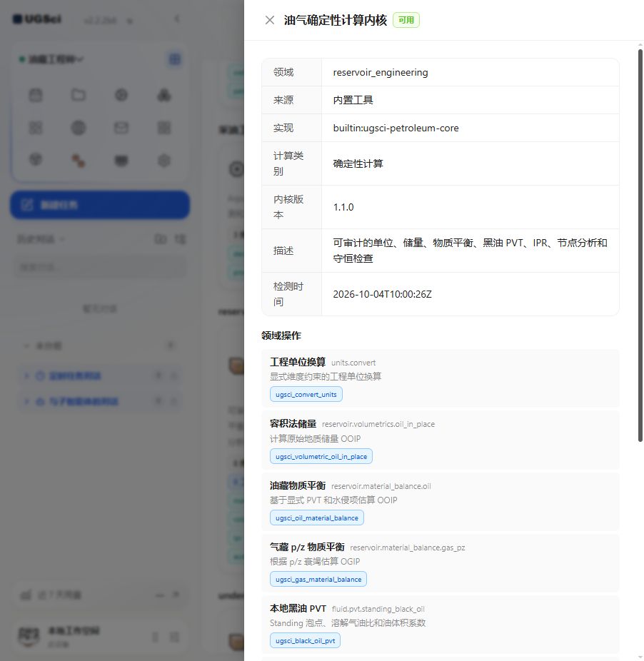Screen dimensions: 644x661
Task: Click the 油藏物质平衡 operation title
Action: click(298, 485)
